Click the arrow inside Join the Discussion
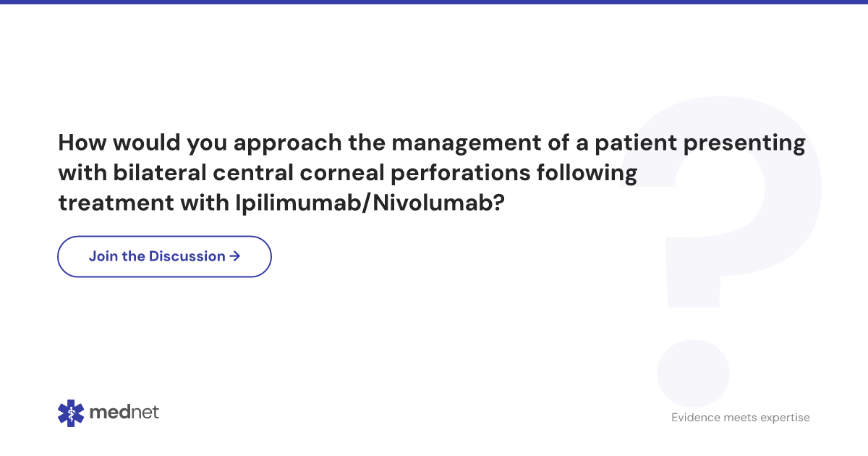Image resolution: width=868 pixels, height=456 pixels. (234, 256)
